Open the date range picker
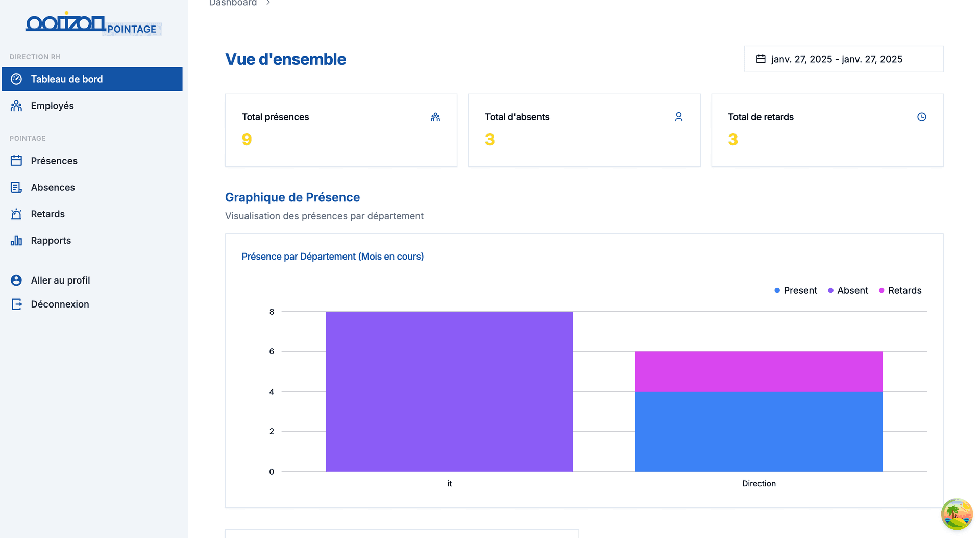The width and height of the screenshot is (980, 538). 843,59
